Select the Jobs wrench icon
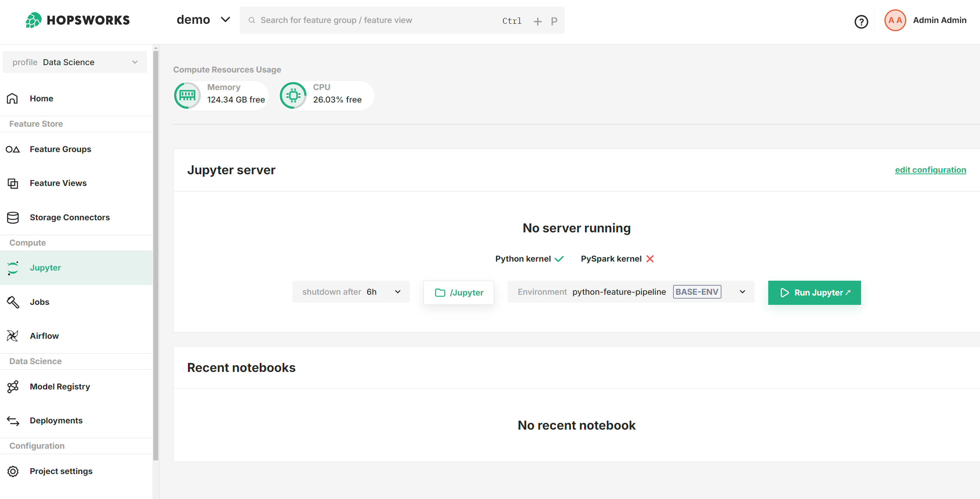The height and width of the screenshot is (499, 980). tap(13, 302)
